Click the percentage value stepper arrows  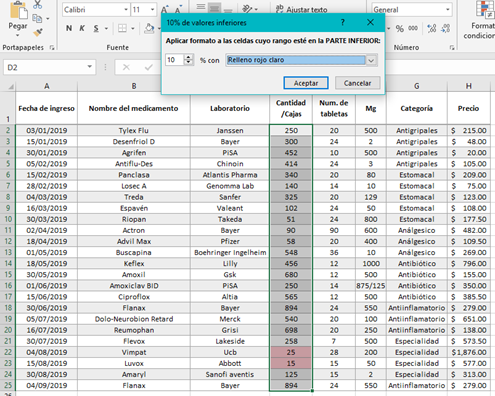[x=189, y=60]
